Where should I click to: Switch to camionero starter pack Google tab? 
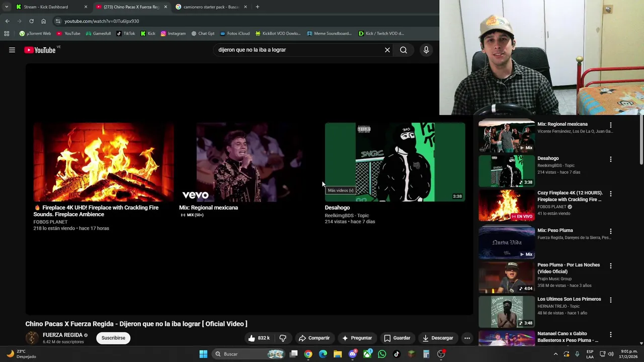click(x=211, y=7)
